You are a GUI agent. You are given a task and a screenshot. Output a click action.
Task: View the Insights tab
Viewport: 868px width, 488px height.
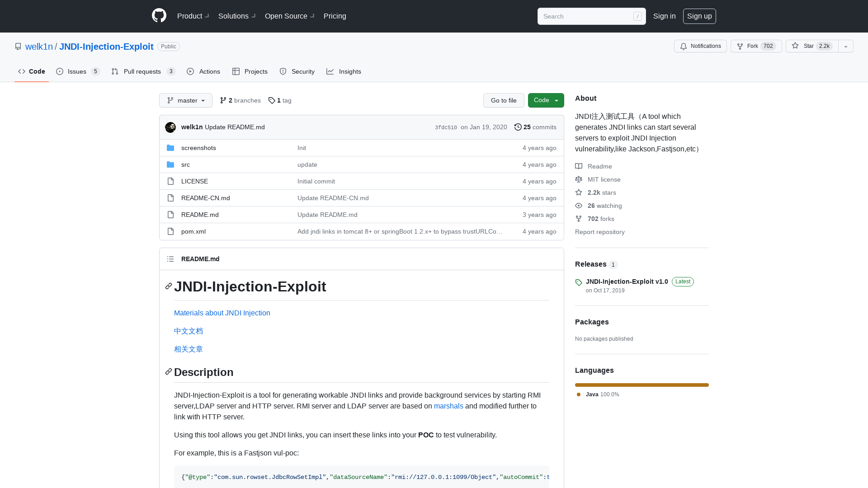[x=344, y=71]
